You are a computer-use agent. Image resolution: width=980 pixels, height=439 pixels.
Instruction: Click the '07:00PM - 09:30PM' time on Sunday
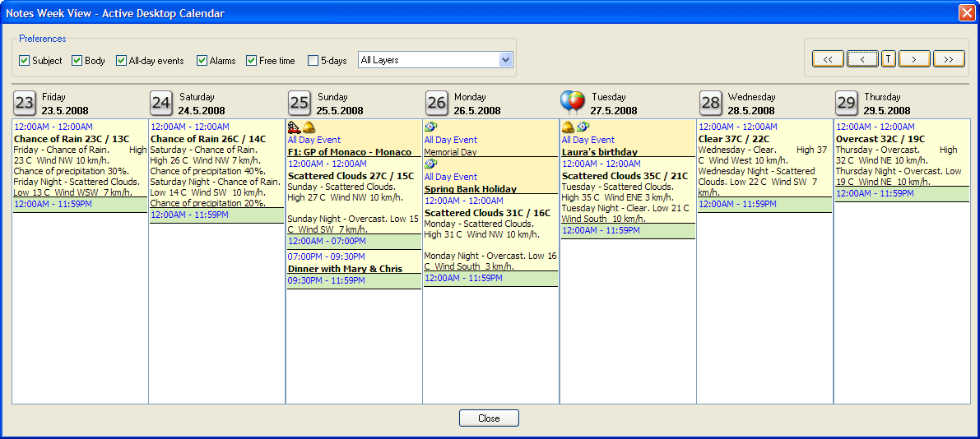pos(326,256)
